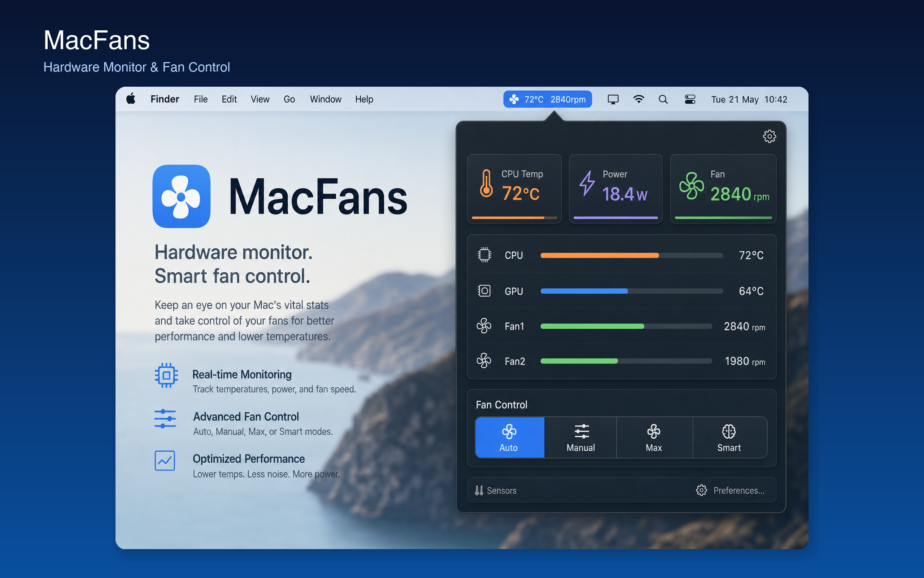The height and width of the screenshot is (578, 924).
Task: Click the Apple logo menu
Action: (131, 99)
